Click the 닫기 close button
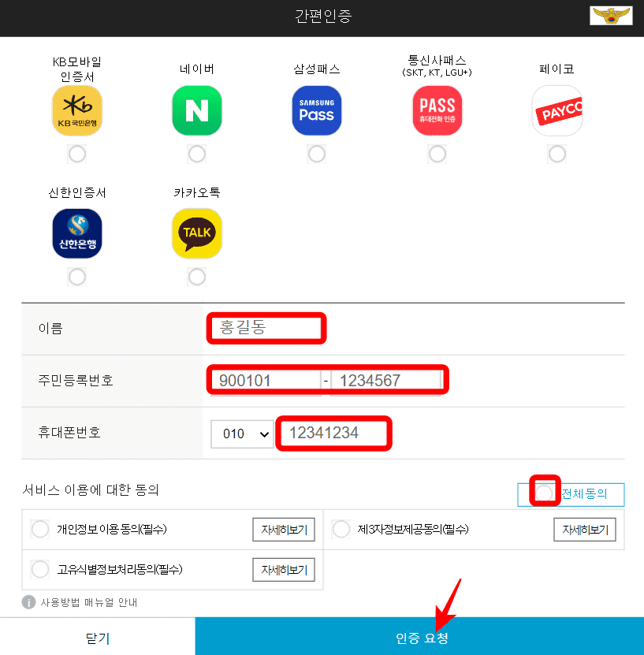 click(x=97, y=637)
